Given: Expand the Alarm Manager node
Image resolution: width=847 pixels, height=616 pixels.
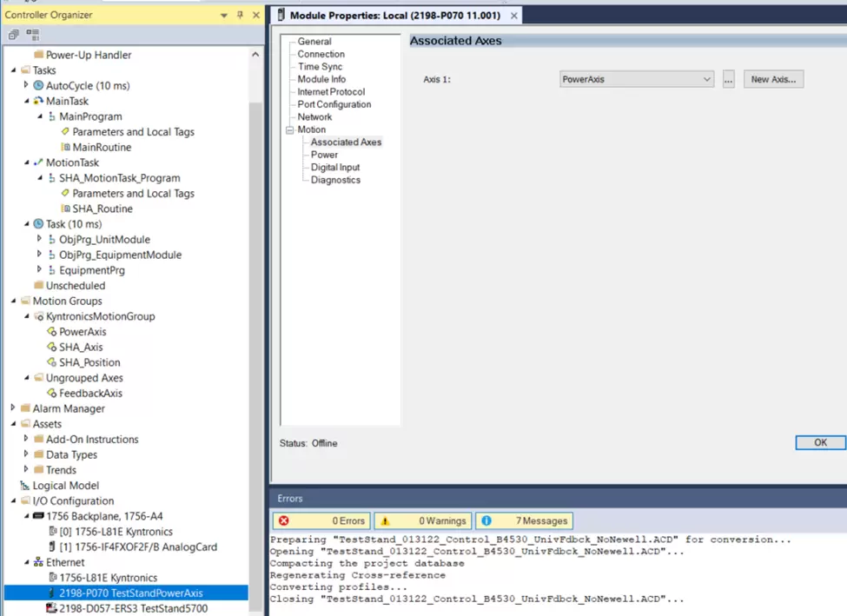Looking at the screenshot, I should coord(12,408).
